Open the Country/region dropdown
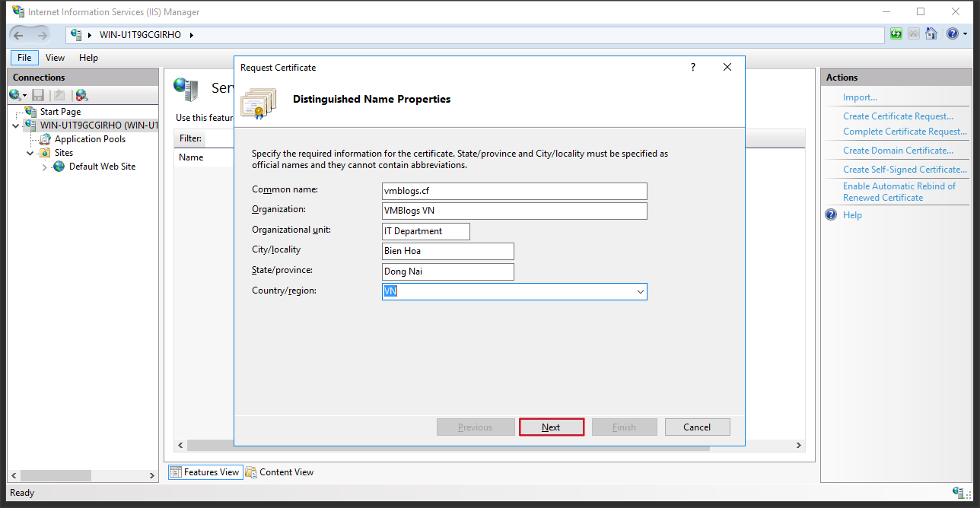This screenshot has width=980, height=508. (x=640, y=292)
